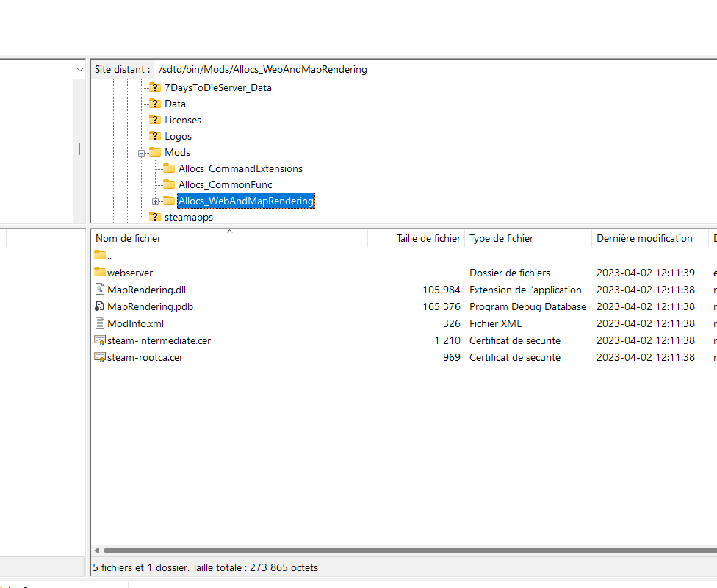Select the webserver folder name
This screenshot has width=717, height=588.
(130, 273)
